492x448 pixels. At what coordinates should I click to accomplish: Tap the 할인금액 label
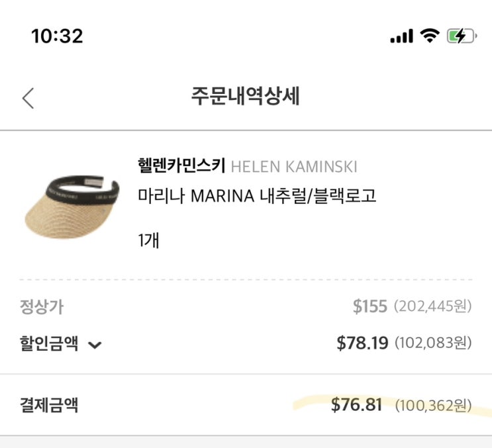pyautogui.click(x=49, y=343)
